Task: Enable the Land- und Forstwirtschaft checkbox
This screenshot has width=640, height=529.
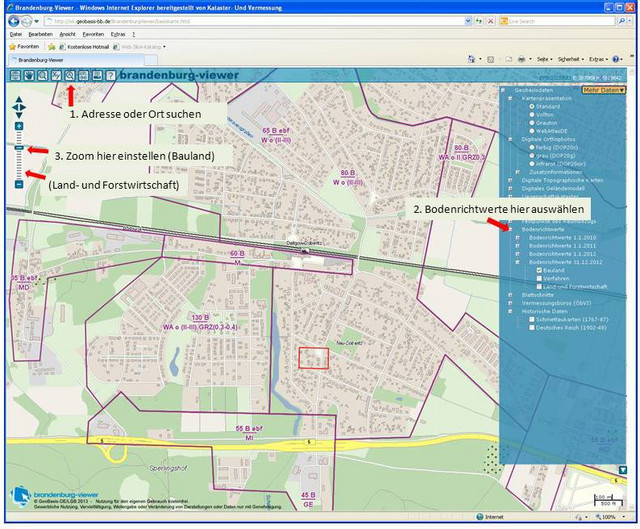Action: point(539,287)
